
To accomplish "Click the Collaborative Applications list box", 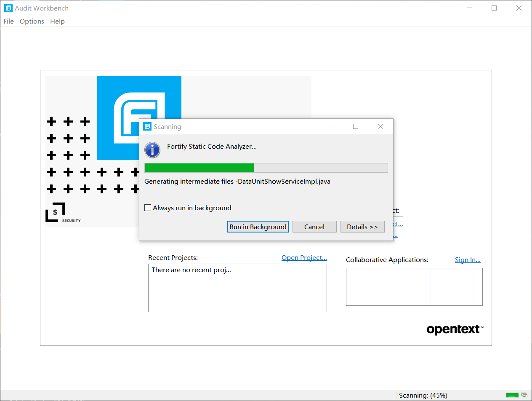I will (414, 287).
